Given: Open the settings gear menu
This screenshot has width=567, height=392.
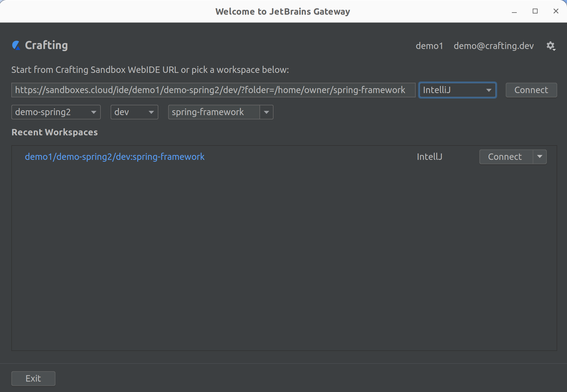Looking at the screenshot, I should 551,46.
